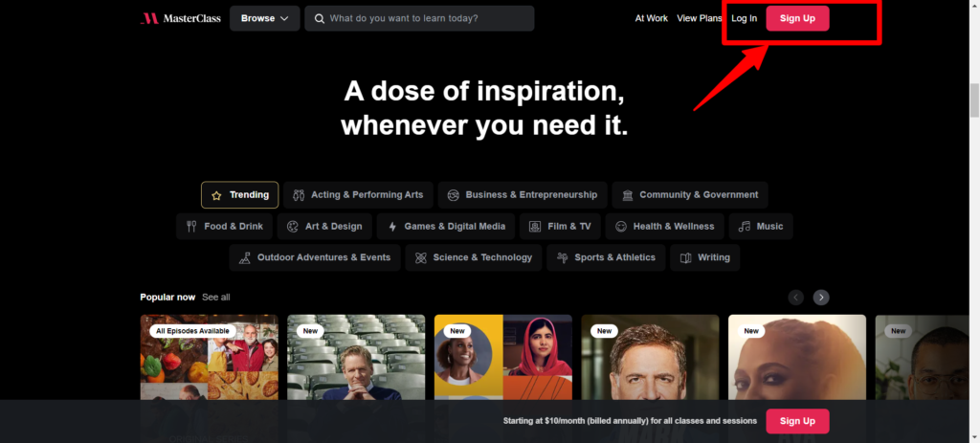Click the next carousel arrow
This screenshot has height=443, width=980.
pos(821,298)
